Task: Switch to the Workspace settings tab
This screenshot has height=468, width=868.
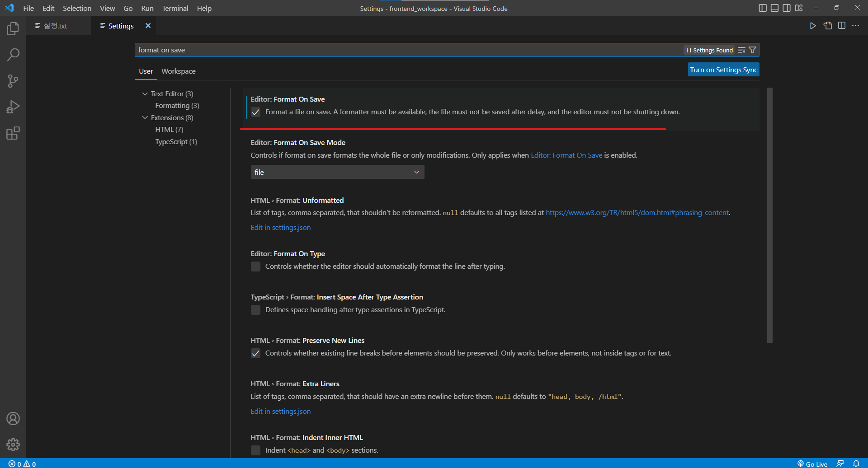Action: (179, 71)
